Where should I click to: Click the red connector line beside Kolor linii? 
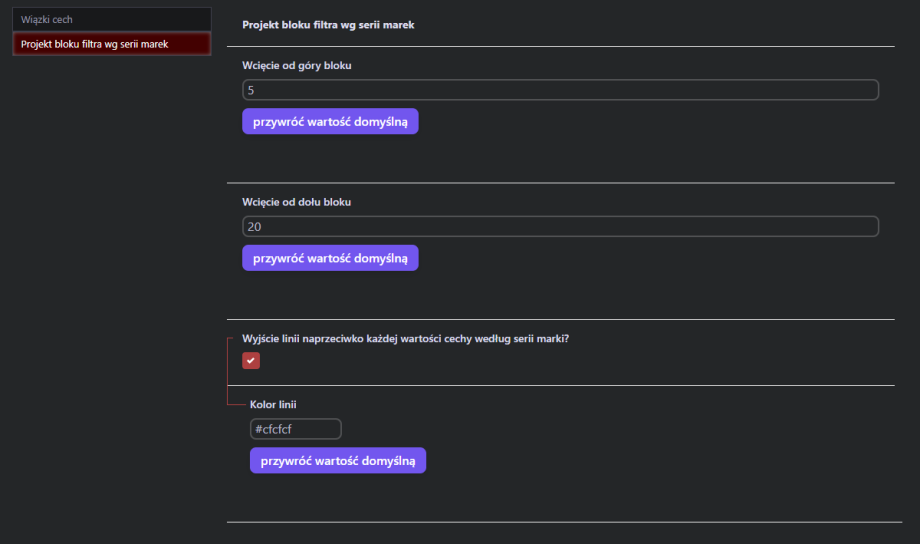pos(236,404)
